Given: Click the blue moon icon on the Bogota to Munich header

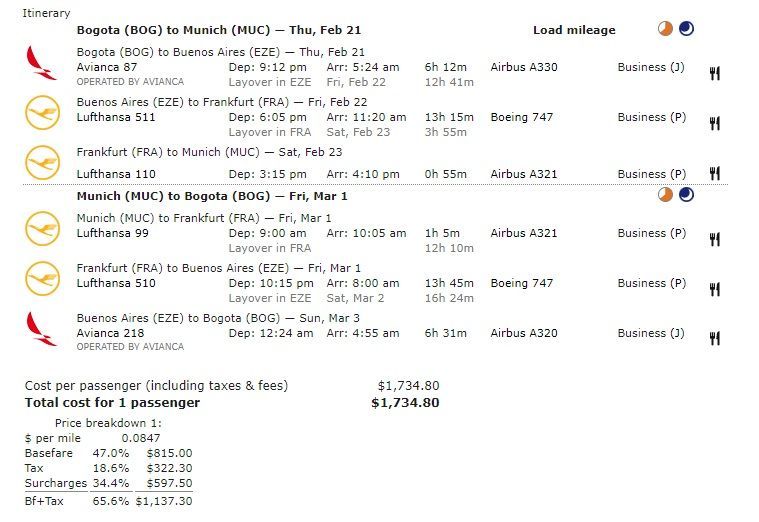Looking at the screenshot, I should click(686, 29).
